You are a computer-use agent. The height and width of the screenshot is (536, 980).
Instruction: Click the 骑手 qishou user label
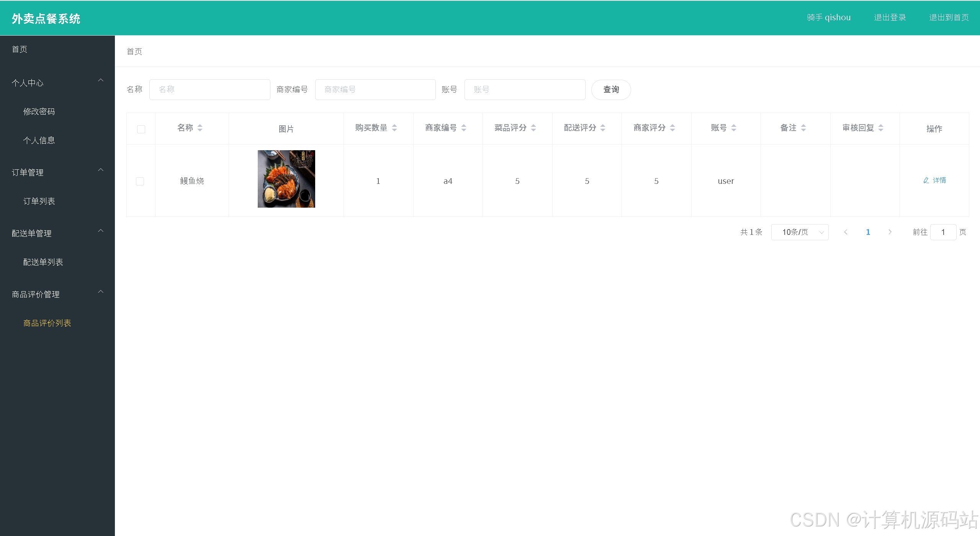828,18
